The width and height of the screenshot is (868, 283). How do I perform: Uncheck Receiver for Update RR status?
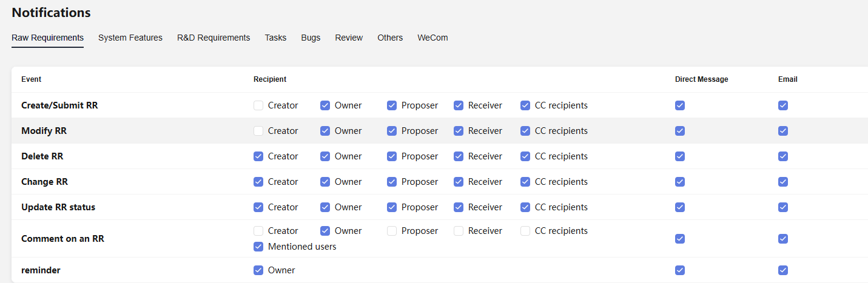[x=459, y=207]
